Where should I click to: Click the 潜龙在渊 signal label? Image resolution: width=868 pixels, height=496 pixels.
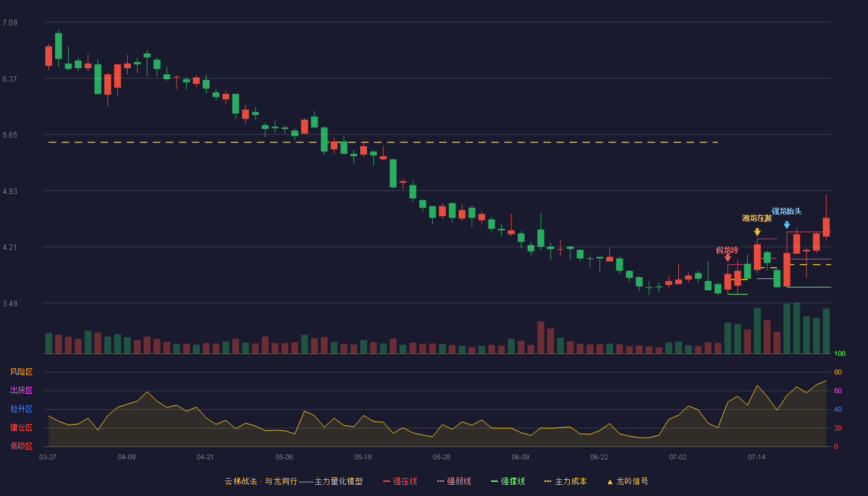click(757, 218)
